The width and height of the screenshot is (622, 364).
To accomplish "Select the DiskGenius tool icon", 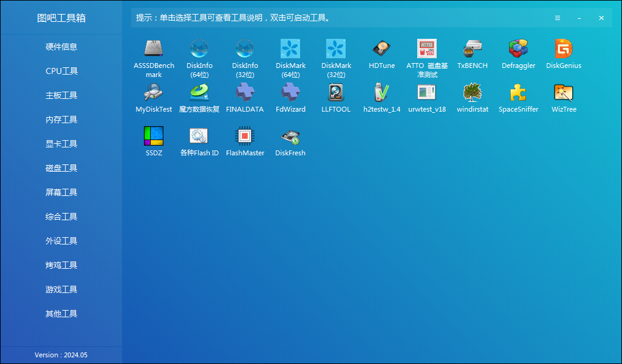I will coord(564,49).
